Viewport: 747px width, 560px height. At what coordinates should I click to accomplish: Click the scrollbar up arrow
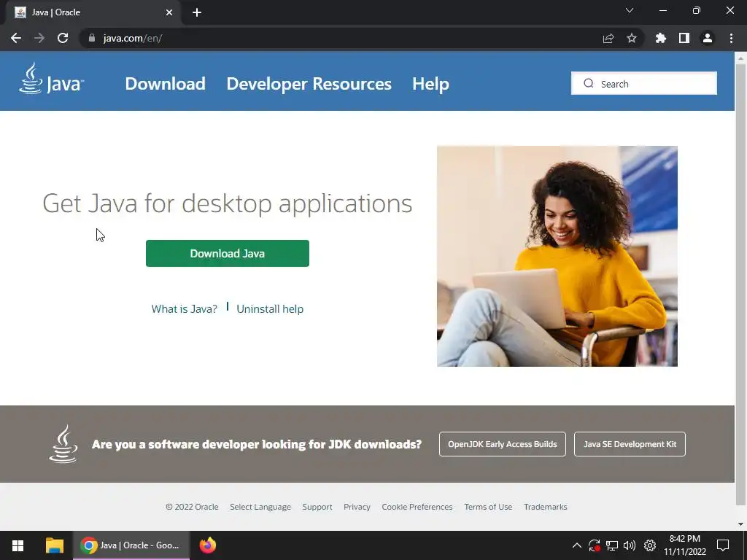pyautogui.click(x=740, y=58)
